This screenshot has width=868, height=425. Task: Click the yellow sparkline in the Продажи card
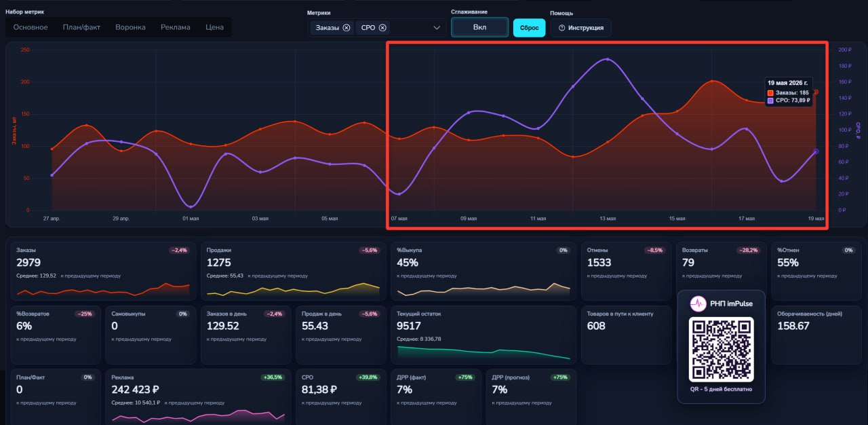click(x=293, y=290)
